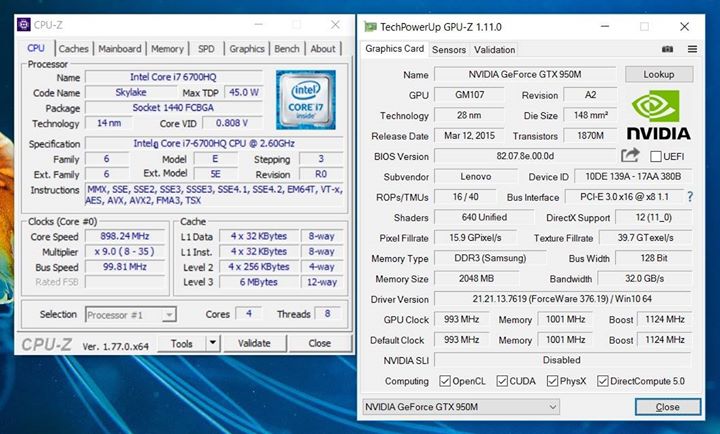720x434 pixels.
Task: Click the Close button in GPU-Z
Action: tap(668, 407)
